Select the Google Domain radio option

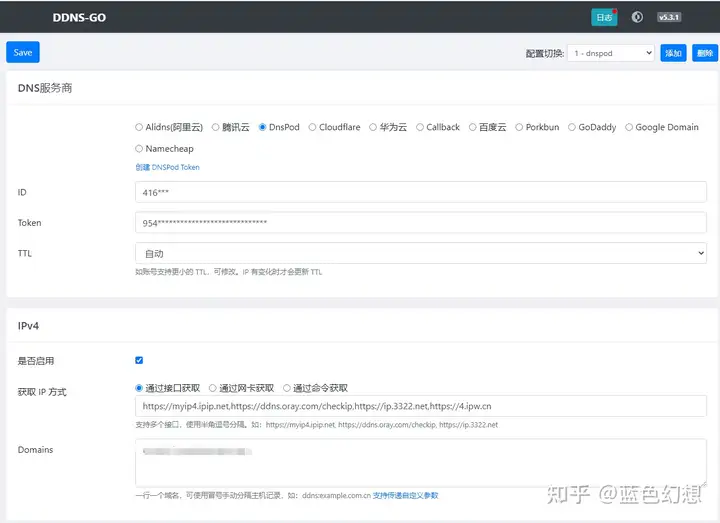point(629,127)
